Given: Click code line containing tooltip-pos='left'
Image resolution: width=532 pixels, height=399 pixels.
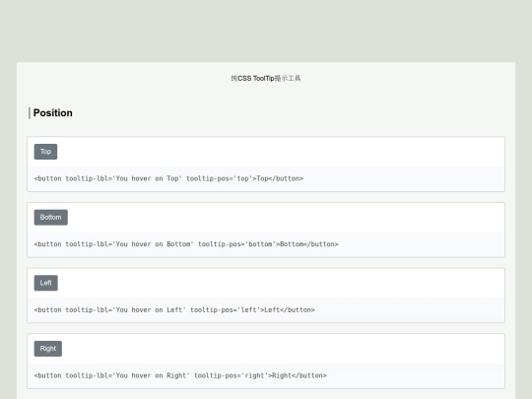Looking at the screenshot, I should tap(174, 309).
